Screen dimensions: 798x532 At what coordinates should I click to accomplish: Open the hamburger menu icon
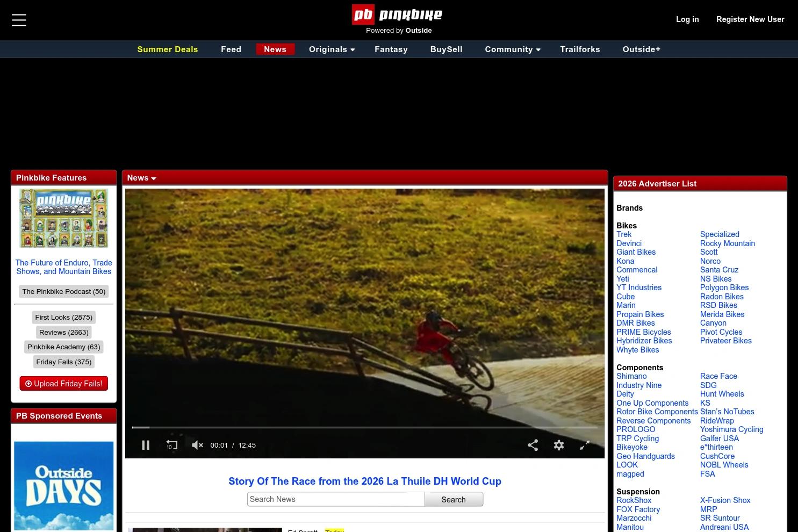point(19,20)
